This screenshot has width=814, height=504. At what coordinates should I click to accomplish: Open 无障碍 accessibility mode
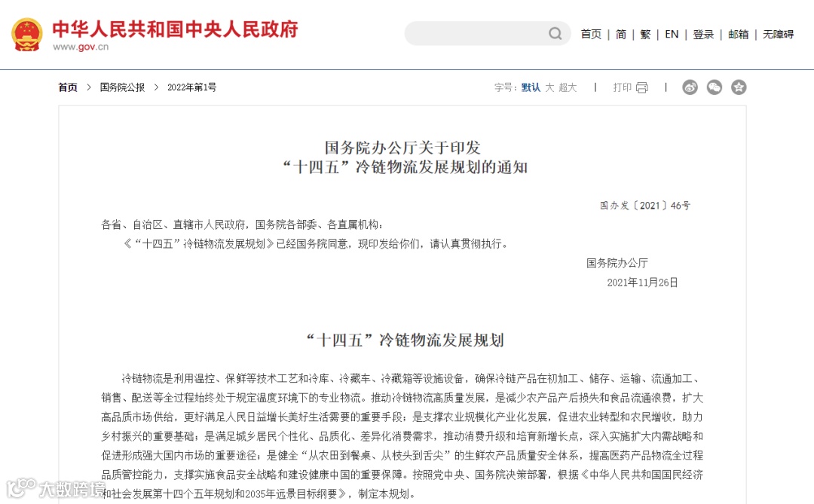(778, 34)
